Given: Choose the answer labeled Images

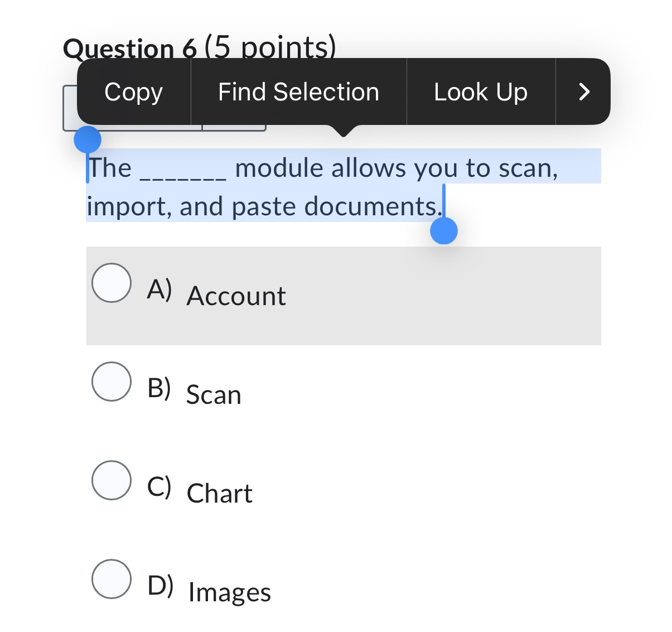Looking at the screenshot, I should (x=229, y=591).
